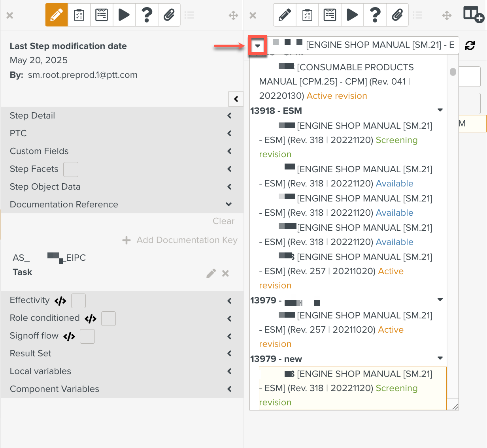This screenshot has height=448, width=487.
Task: Expand the Result Set section
Action: (x=229, y=354)
